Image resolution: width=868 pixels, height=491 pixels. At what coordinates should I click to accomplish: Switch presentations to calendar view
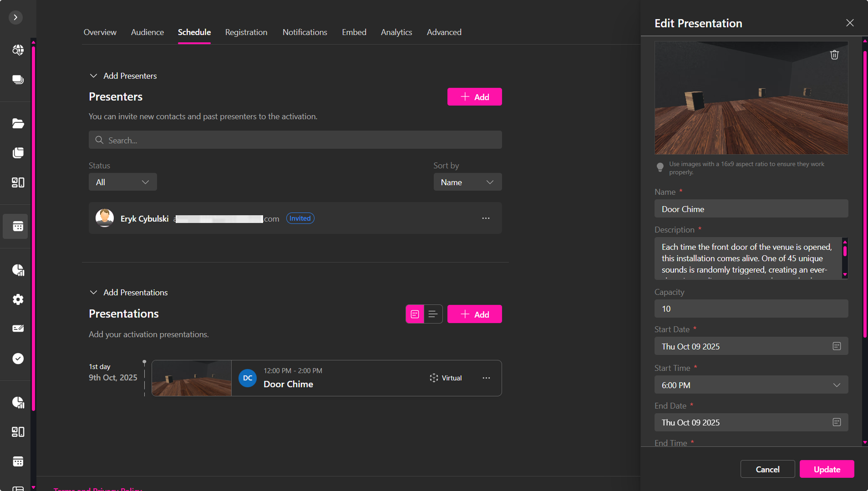pos(415,314)
